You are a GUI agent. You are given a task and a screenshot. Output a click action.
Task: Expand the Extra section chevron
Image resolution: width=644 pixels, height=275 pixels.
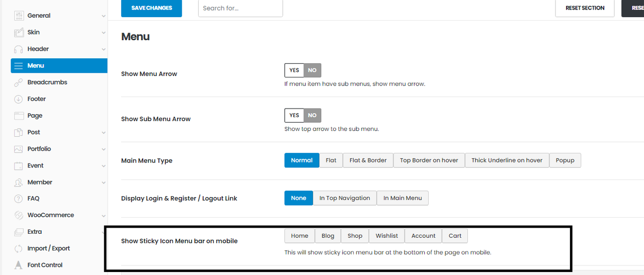coord(104,232)
